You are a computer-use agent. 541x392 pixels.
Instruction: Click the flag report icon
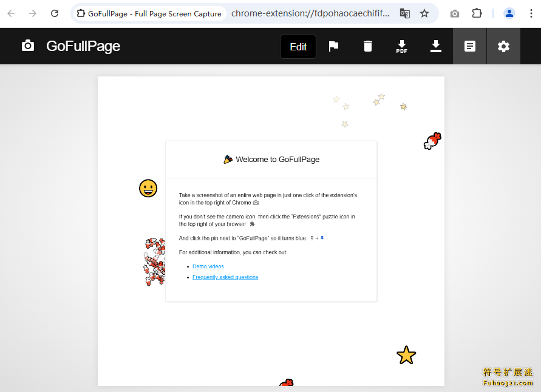click(333, 46)
